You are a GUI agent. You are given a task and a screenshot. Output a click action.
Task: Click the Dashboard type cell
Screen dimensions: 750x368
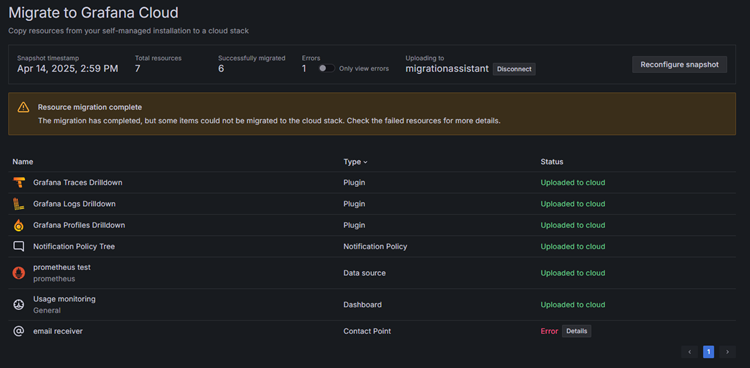point(363,304)
